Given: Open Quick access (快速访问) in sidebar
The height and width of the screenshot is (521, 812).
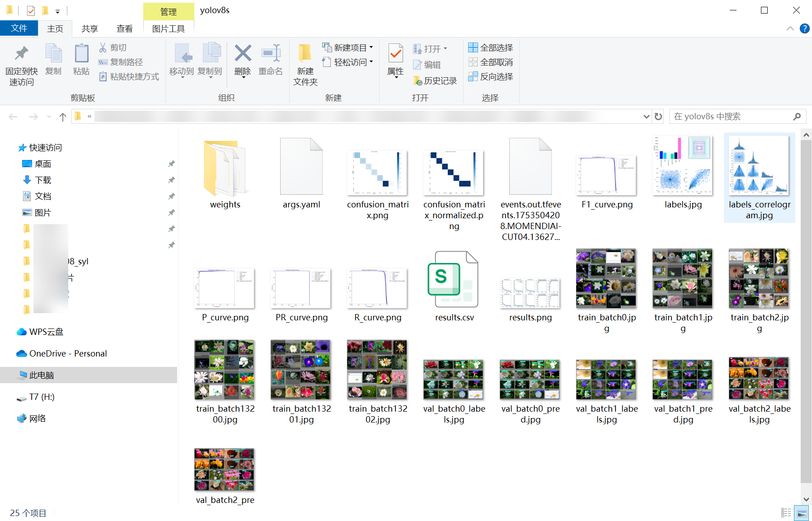Looking at the screenshot, I should pyautogui.click(x=40, y=147).
